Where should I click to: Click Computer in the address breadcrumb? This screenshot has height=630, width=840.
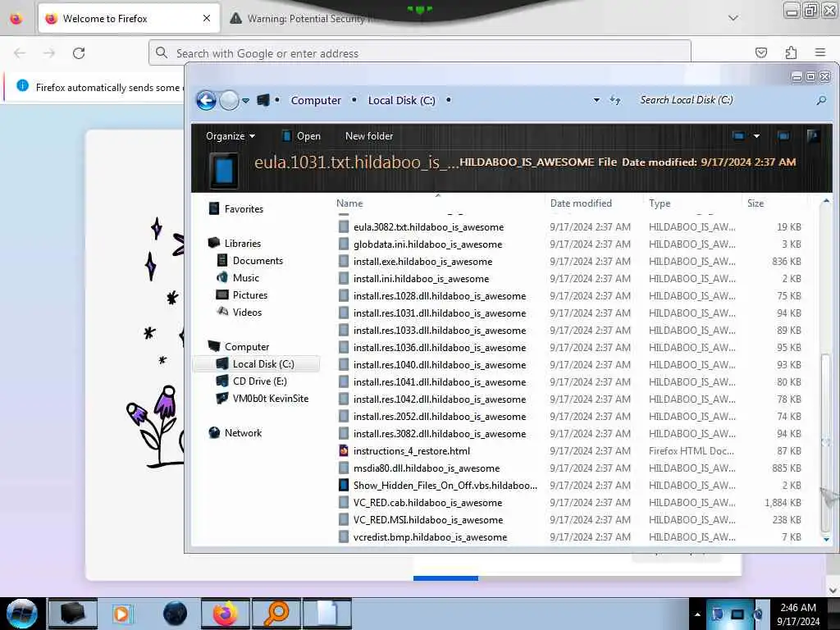(316, 100)
